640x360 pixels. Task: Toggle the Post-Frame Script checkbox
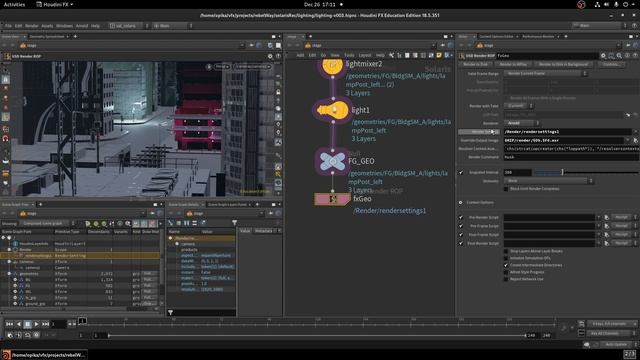461,234
